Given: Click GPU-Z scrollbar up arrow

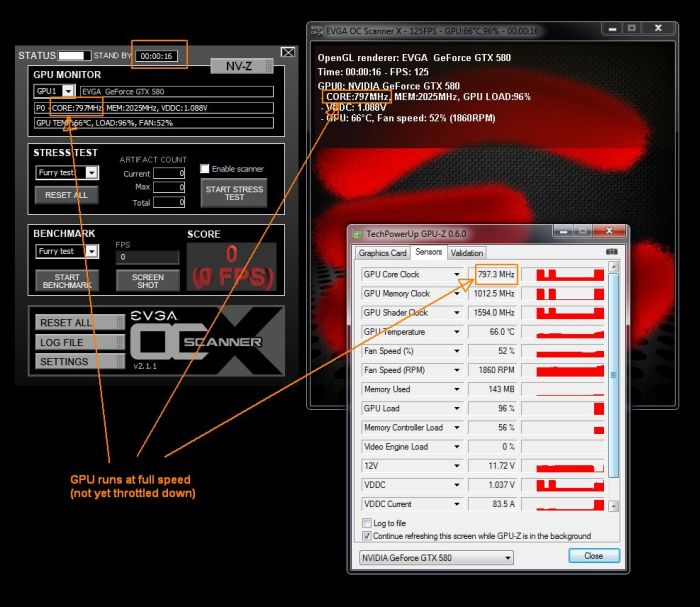Looking at the screenshot, I should [x=614, y=267].
